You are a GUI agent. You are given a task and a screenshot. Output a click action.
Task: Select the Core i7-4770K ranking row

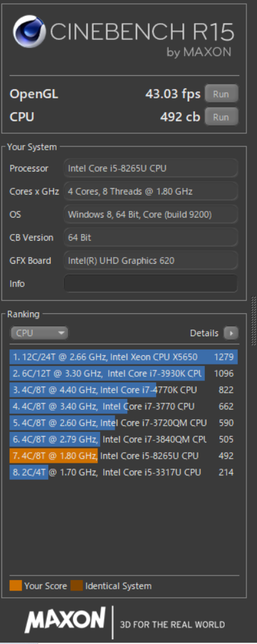tap(124, 390)
